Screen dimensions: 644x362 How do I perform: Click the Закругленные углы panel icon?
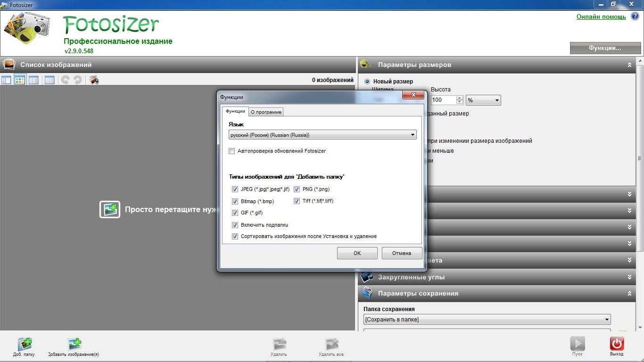(x=367, y=277)
